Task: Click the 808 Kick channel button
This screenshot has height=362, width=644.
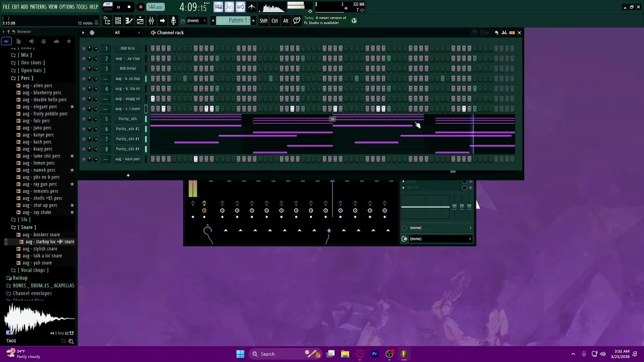Action: click(128, 48)
